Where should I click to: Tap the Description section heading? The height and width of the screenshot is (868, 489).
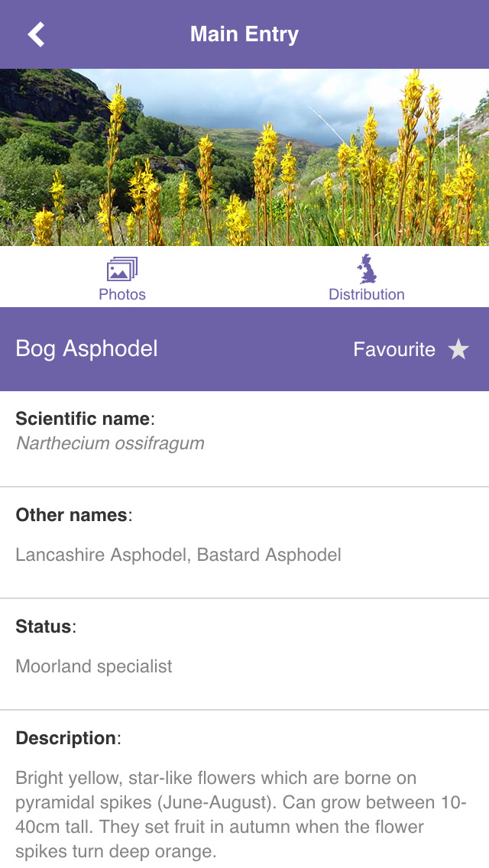point(67,738)
